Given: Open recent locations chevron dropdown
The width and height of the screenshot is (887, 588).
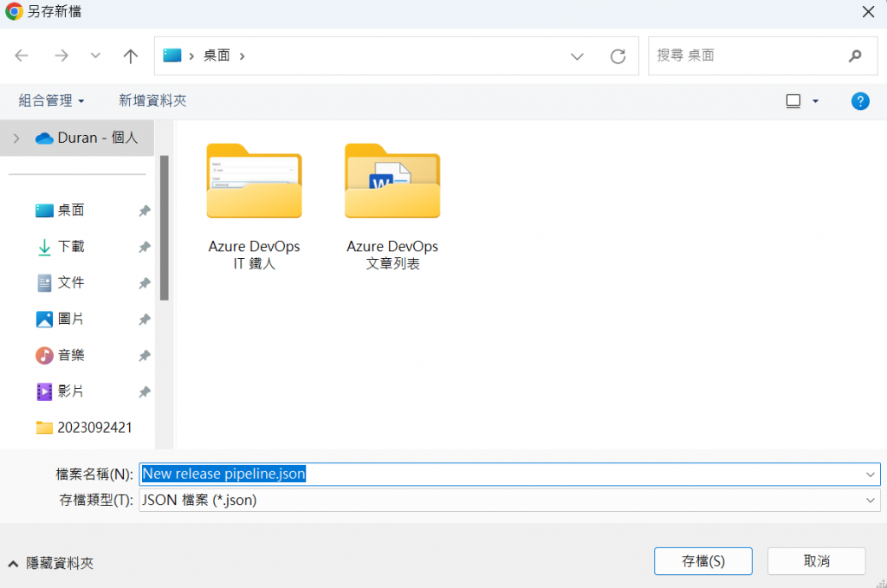Looking at the screenshot, I should [95, 55].
